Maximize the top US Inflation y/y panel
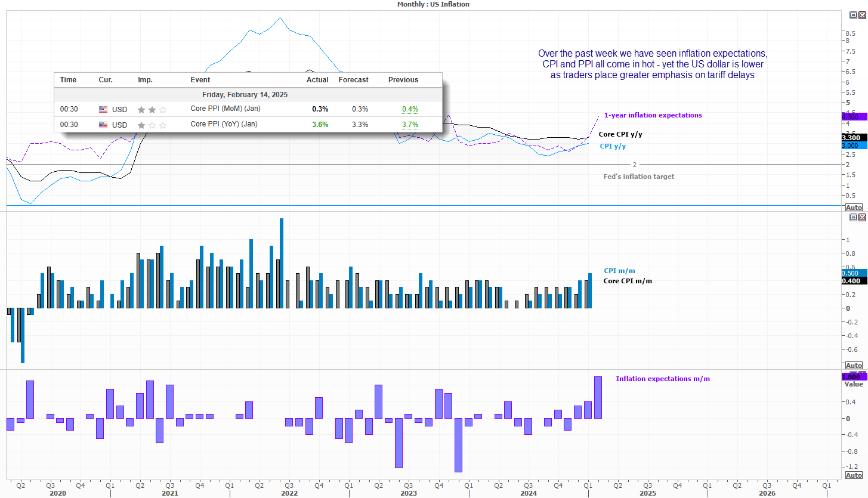The height and width of the screenshot is (498, 868). 852,14
